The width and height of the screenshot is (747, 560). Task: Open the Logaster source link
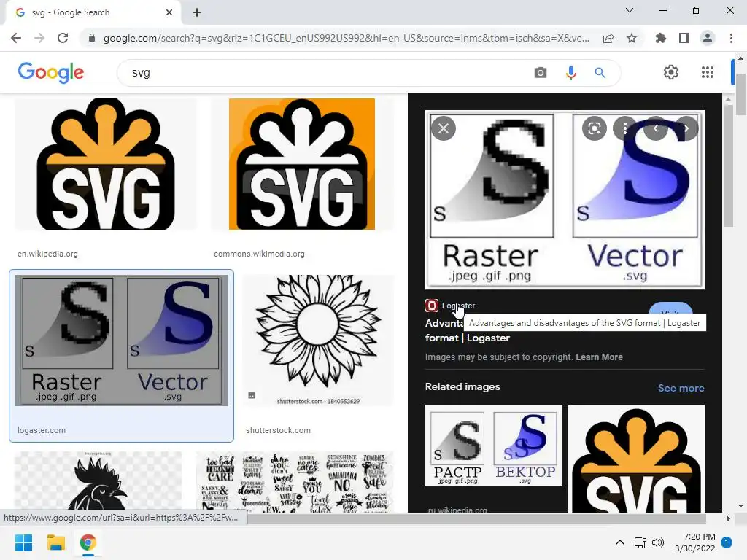[x=458, y=306]
